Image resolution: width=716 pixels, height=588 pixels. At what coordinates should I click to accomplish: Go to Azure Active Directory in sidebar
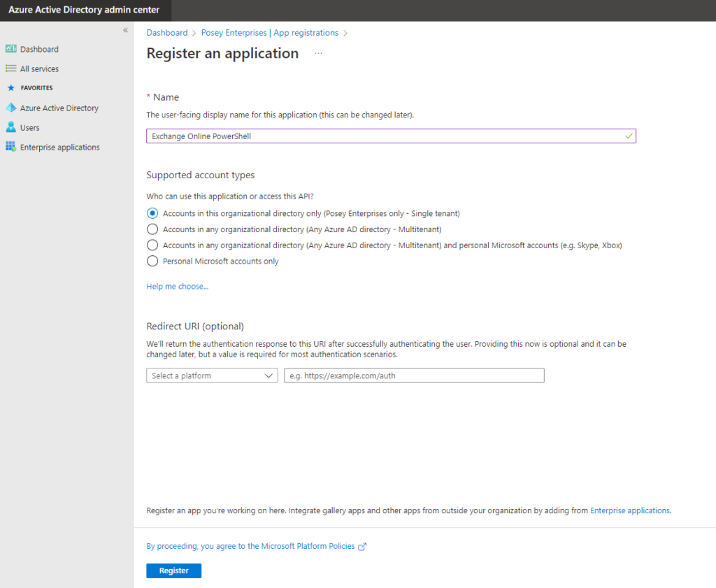(x=59, y=108)
